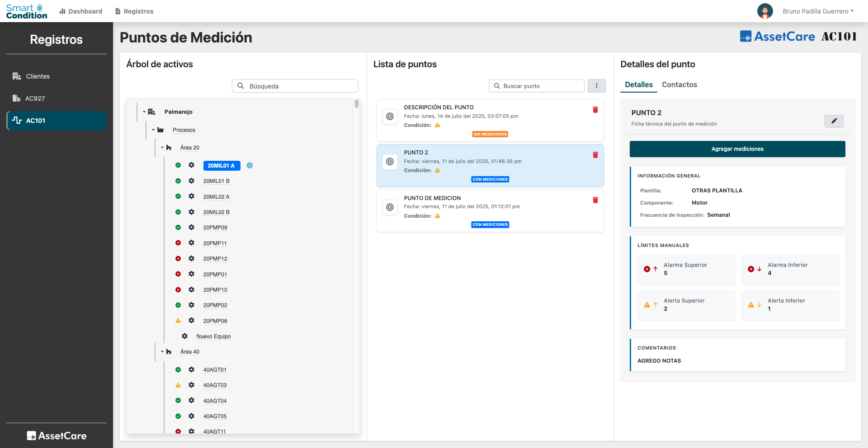Image resolution: width=868 pixels, height=448 pixels.
Task: Click the target icon next to 20MIL01 A
Action: 250,166
